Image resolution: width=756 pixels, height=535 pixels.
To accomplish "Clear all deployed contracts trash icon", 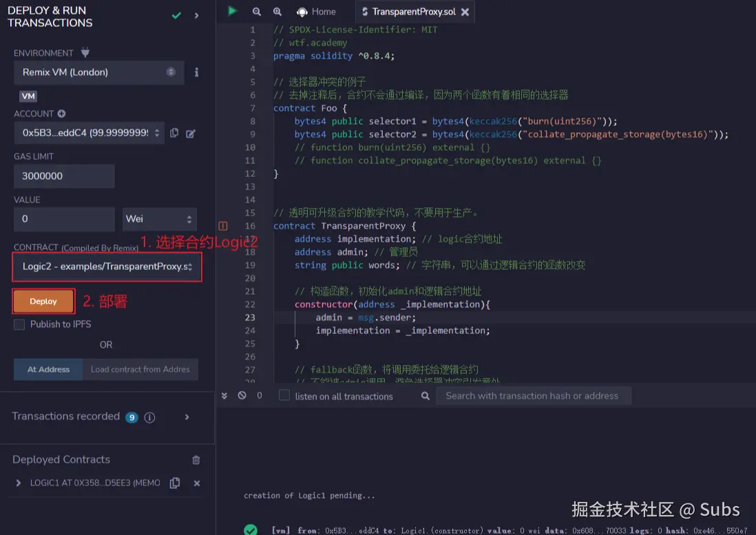I will [196, 460].
